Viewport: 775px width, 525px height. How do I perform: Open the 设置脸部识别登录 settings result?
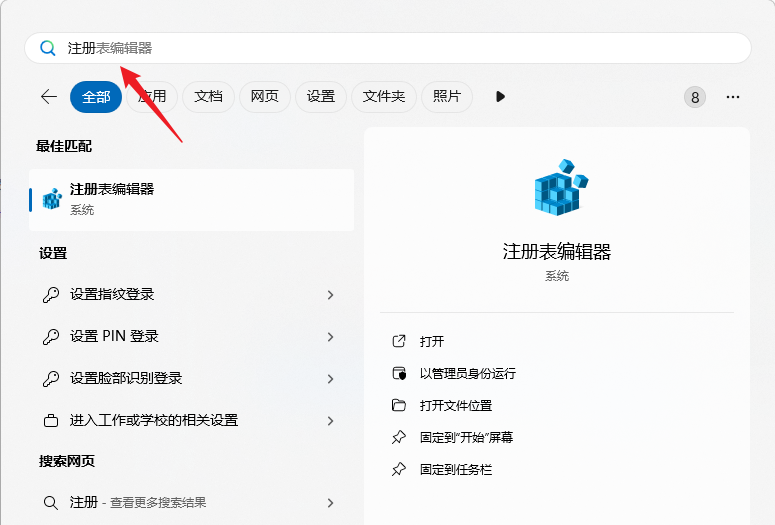(x=191, y=379)
